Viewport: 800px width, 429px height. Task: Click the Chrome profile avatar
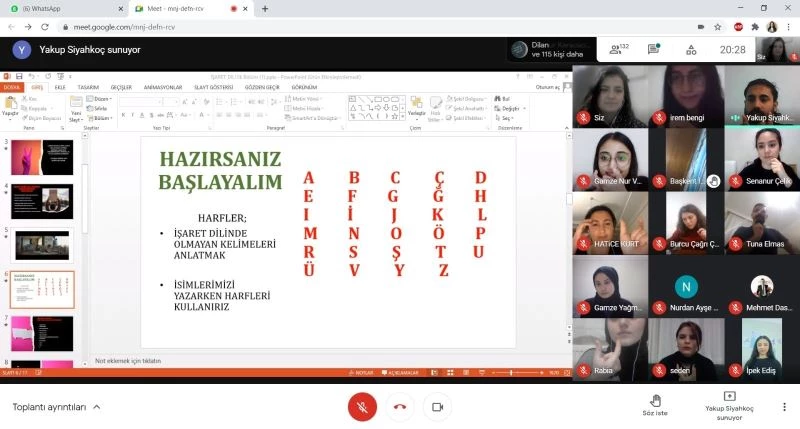[772, 27]
